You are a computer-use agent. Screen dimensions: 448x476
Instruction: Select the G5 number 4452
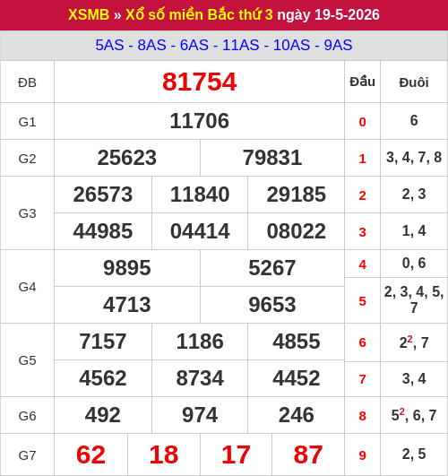click(x=297, y=378)
